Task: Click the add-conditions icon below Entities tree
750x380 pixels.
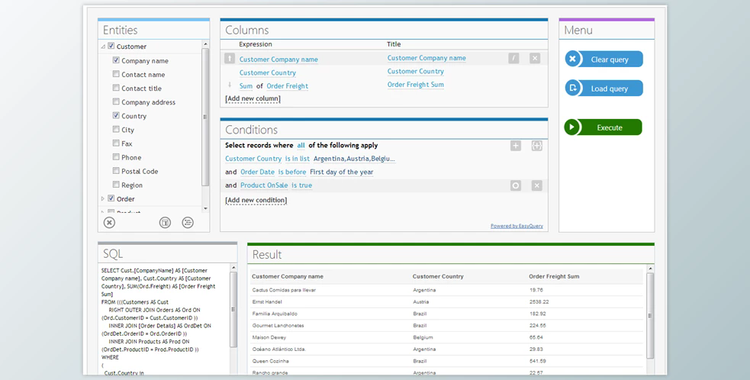Action: click(x=188, y=223)
